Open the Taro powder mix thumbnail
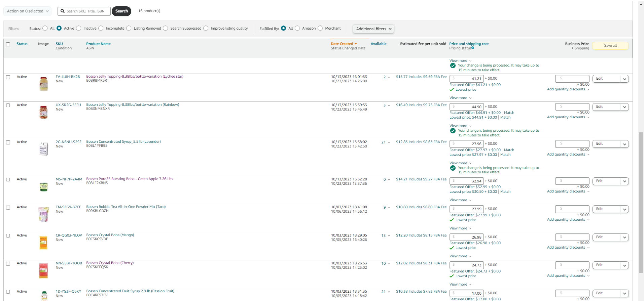Screen dimensions: 644x301 [x=43, y=214]
